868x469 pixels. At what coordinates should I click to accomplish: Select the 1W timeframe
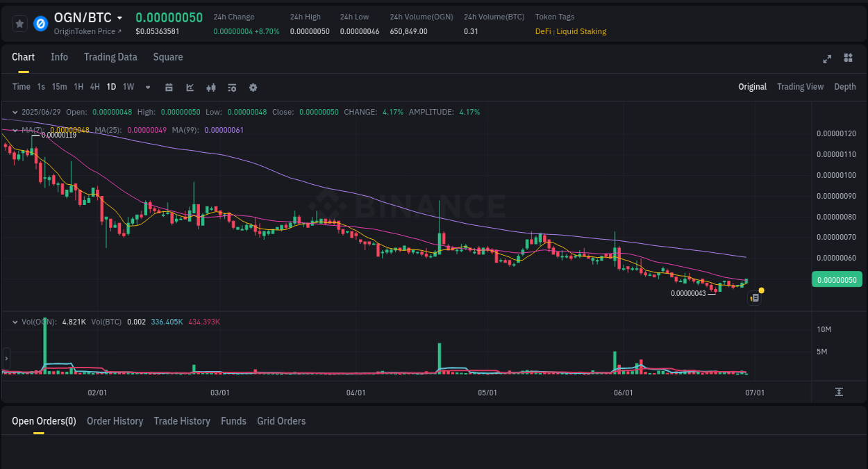(x=128, y=87)
